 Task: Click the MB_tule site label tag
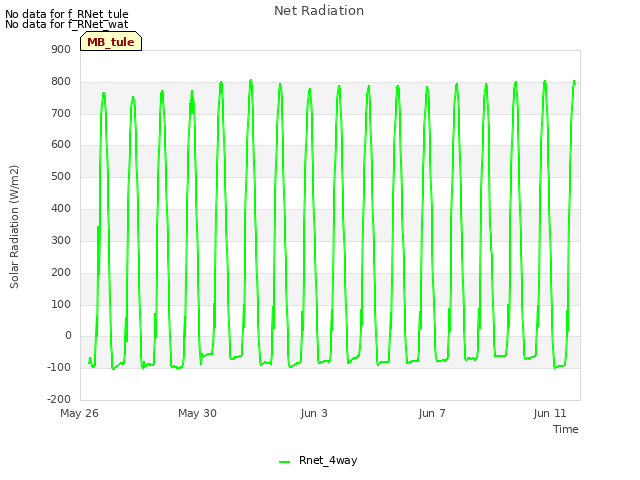tap(111, 41)
